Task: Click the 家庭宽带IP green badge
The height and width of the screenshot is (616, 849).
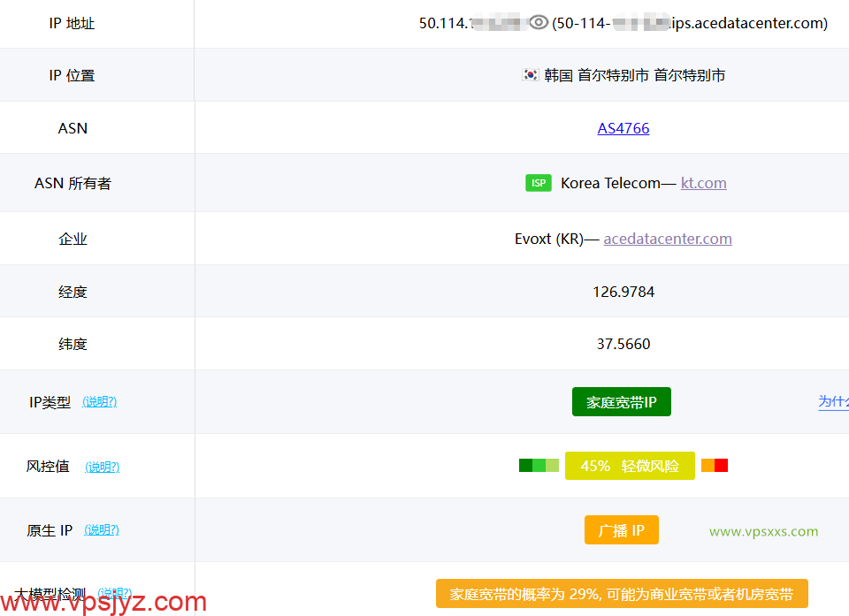Action: pyautogui.click(x=622, y=401)
